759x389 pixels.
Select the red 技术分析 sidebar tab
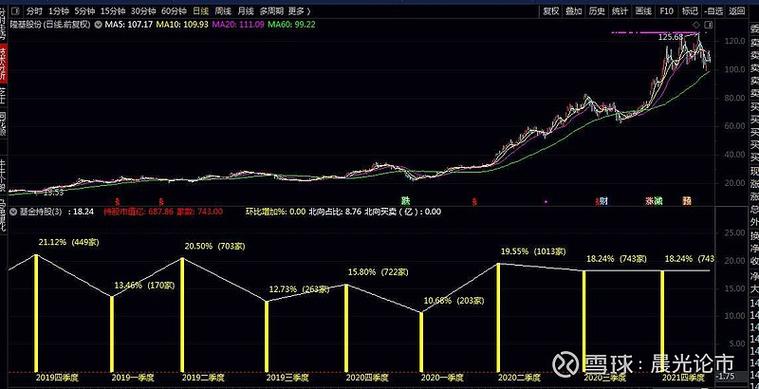pyautogui.click(x=3, y=63)
